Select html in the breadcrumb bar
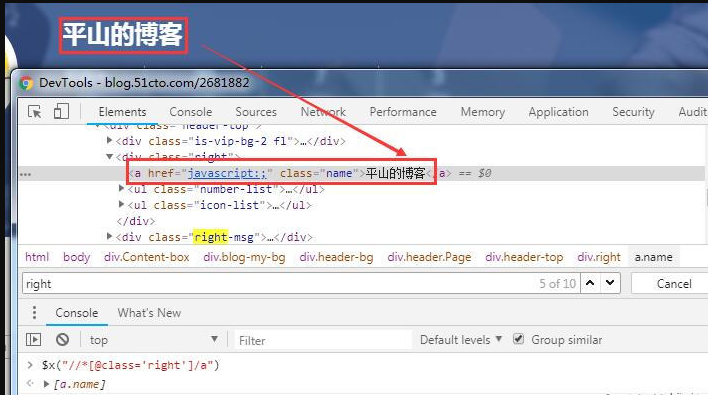Image resolution: width=708 pixels, height=395 pixels. (37, 257)
